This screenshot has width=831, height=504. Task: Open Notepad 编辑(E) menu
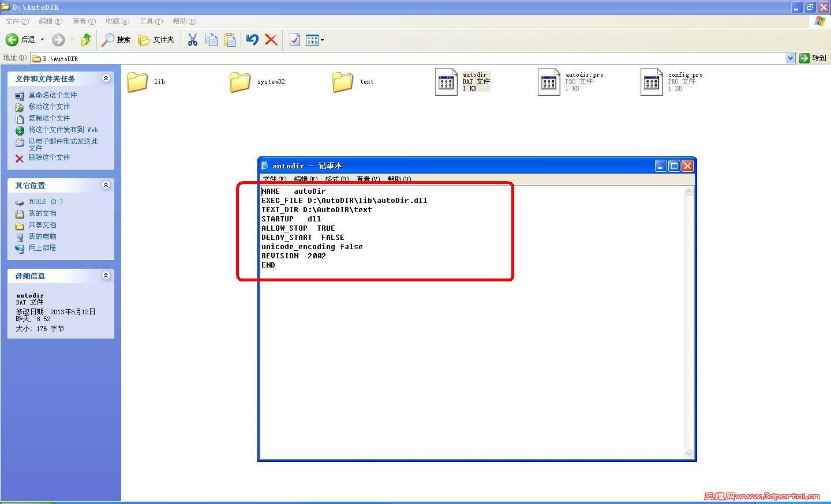306,179
